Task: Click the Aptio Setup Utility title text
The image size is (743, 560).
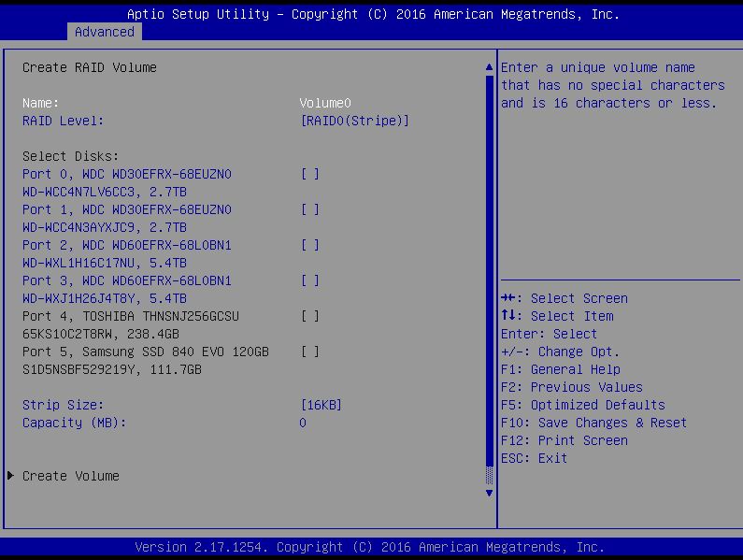Action: (374, 14)
